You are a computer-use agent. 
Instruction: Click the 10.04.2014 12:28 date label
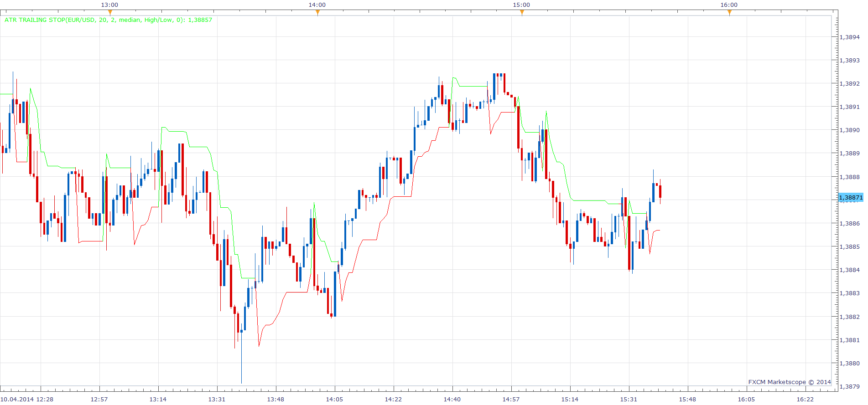tap(27, 400)
